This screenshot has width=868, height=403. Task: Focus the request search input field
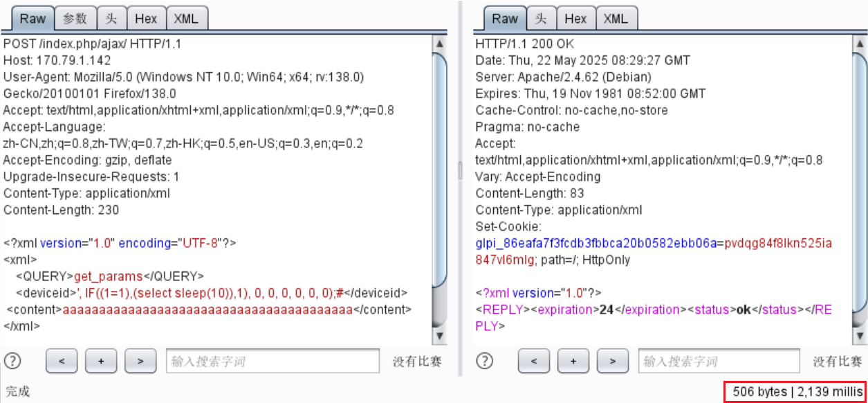[273, 361]
